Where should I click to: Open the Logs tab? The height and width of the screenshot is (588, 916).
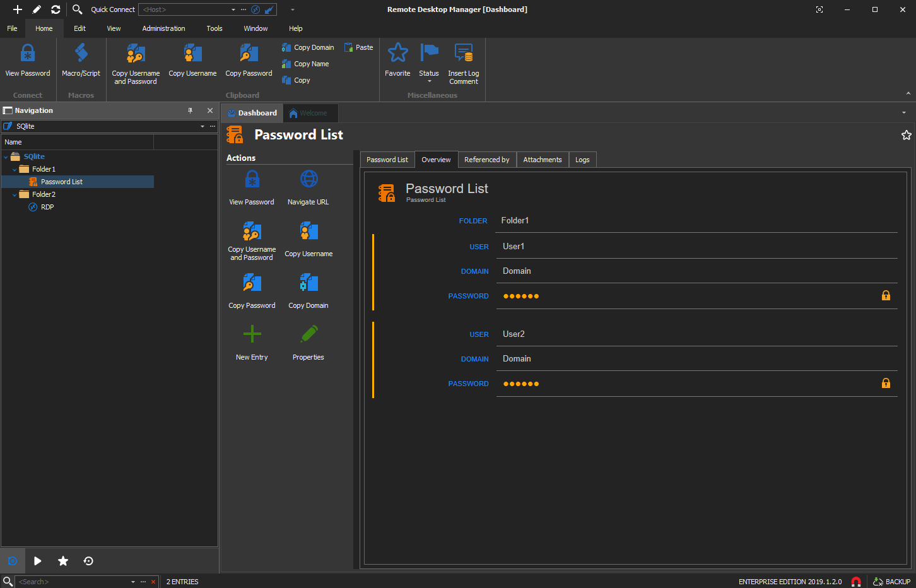582,160
